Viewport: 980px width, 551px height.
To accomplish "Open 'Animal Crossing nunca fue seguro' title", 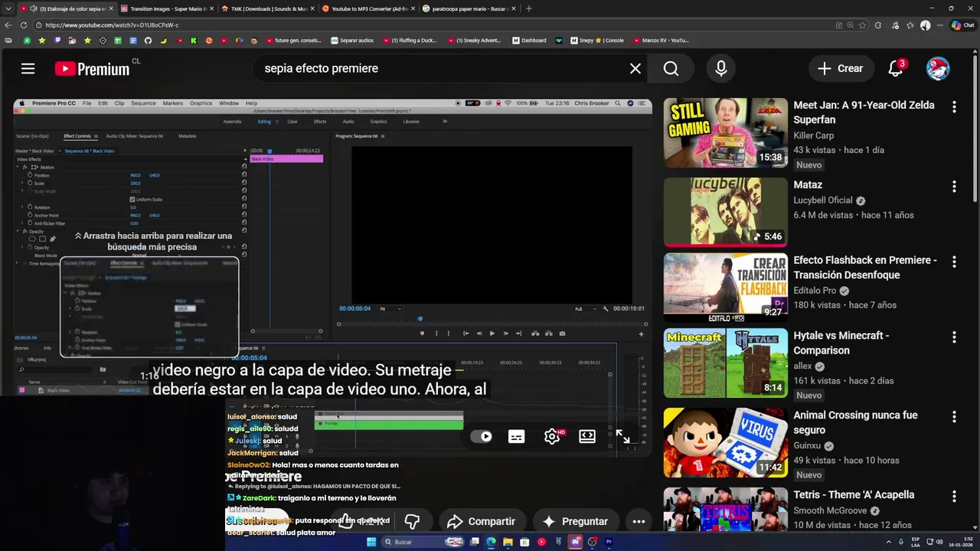I will pos(855,422).
